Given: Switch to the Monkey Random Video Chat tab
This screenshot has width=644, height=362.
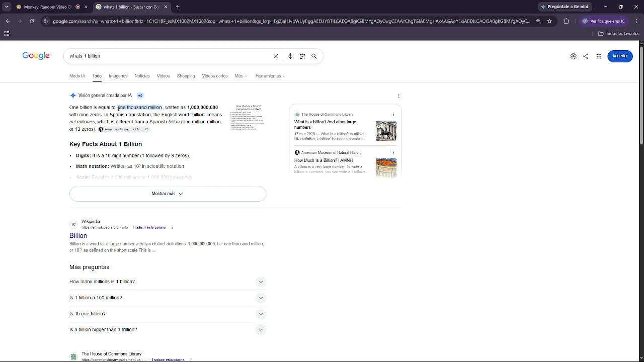Looking at the screenshot, I should (x=48, y=7).
